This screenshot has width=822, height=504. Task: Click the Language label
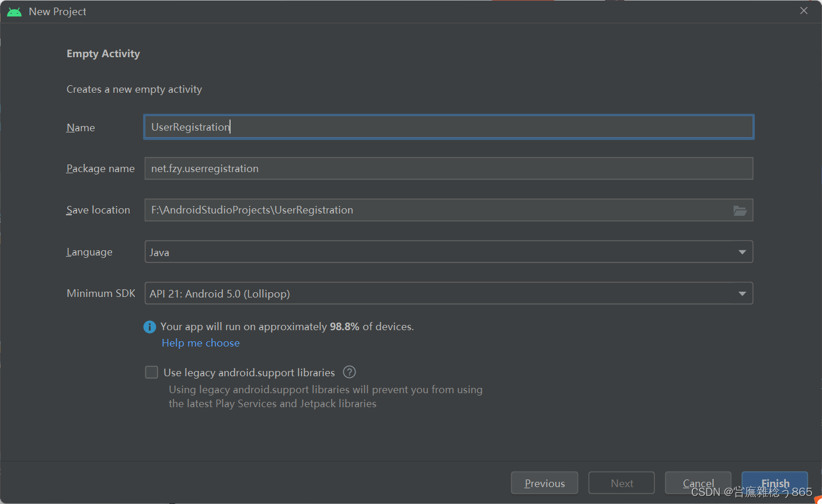(89, 252)
